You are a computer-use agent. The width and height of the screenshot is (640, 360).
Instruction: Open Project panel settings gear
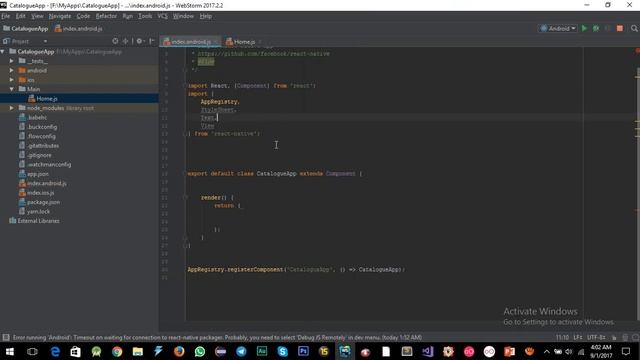pyautogui.click(x=140, y=41)
